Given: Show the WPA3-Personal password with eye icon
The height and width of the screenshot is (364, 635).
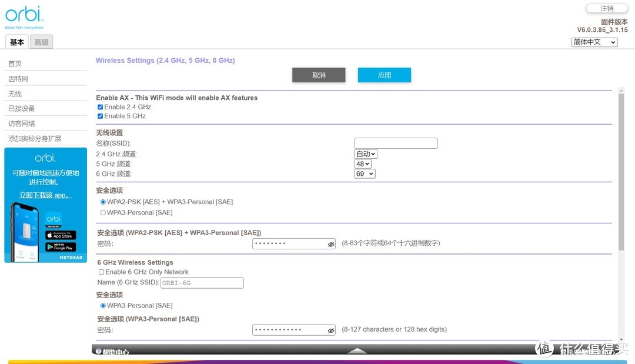Looking at the screenshot, I should click(x=330, y=330).
